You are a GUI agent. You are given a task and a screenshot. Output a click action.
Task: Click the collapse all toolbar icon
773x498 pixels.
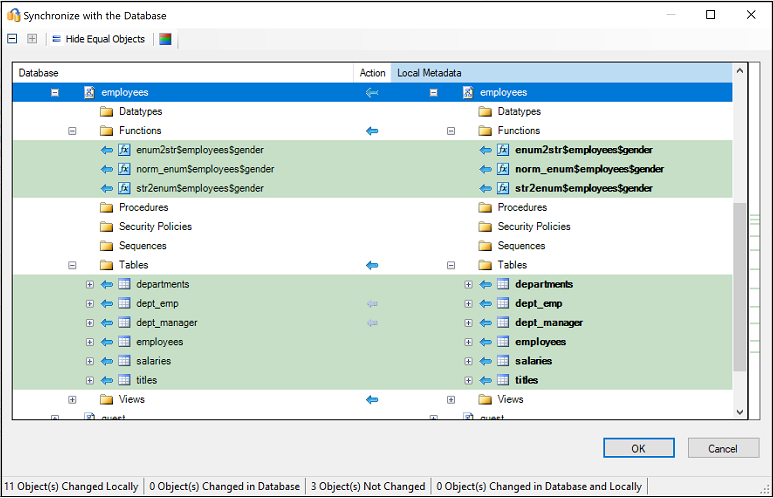click(x=12, y=39)
